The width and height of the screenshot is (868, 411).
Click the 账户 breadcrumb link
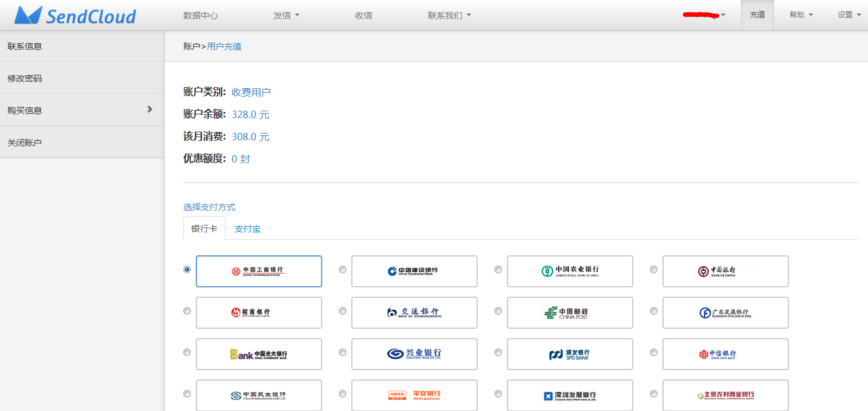(x=192, y=46)
